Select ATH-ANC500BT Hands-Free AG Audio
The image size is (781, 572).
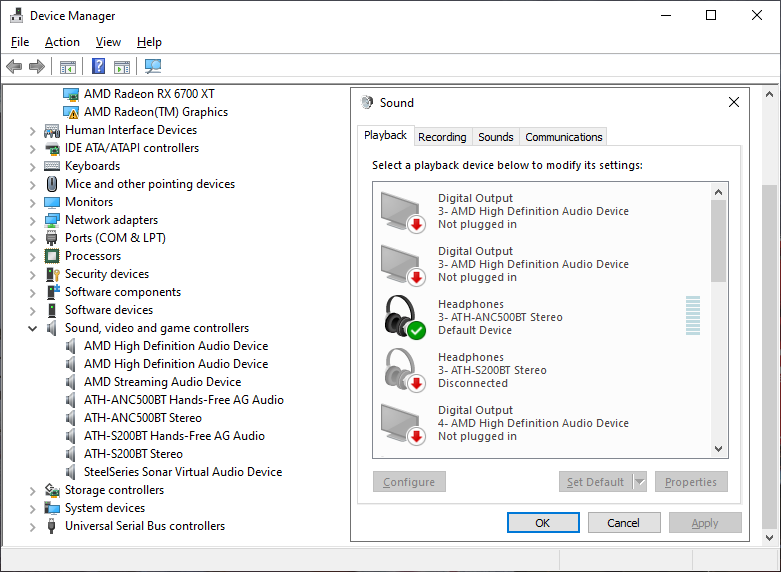(x=184, y=400)
